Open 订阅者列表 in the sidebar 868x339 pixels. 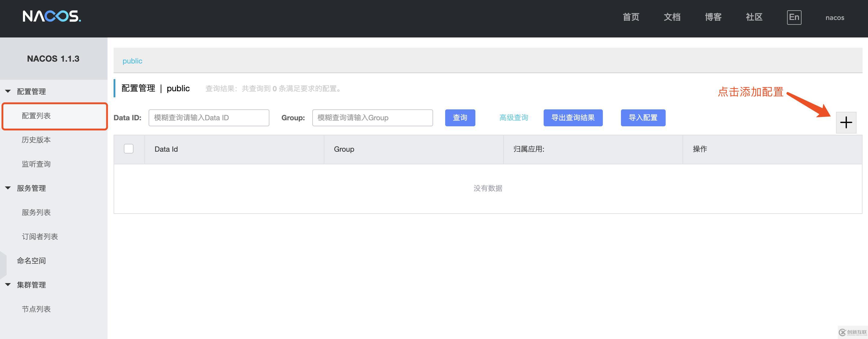pyautogui.click(x=40, y=237)
